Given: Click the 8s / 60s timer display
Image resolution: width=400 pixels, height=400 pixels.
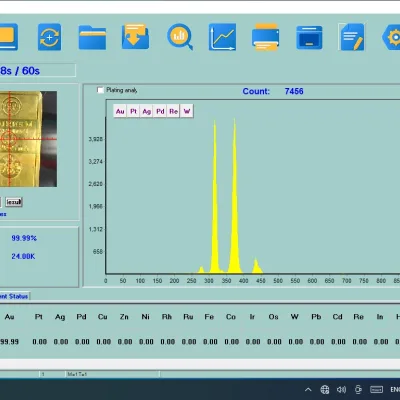Looking at the screenshot, I should coord(20,71).
